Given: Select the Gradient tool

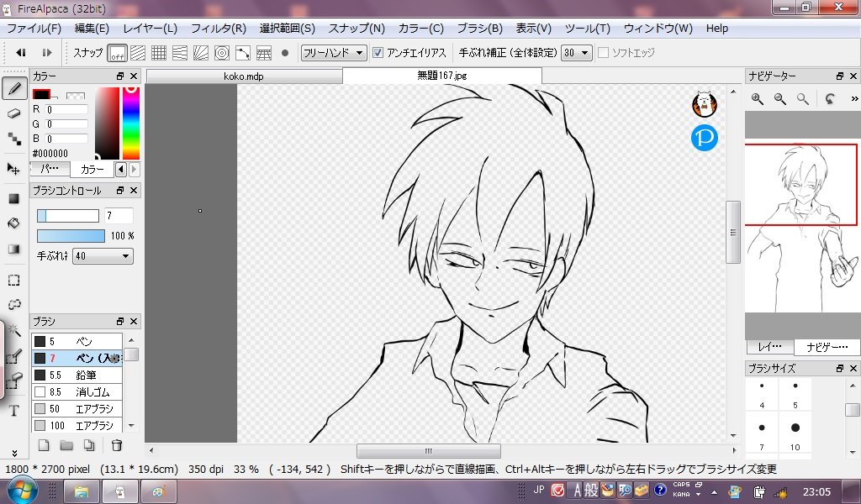Looking at the screenshot, I should click(x=14, y=249).
